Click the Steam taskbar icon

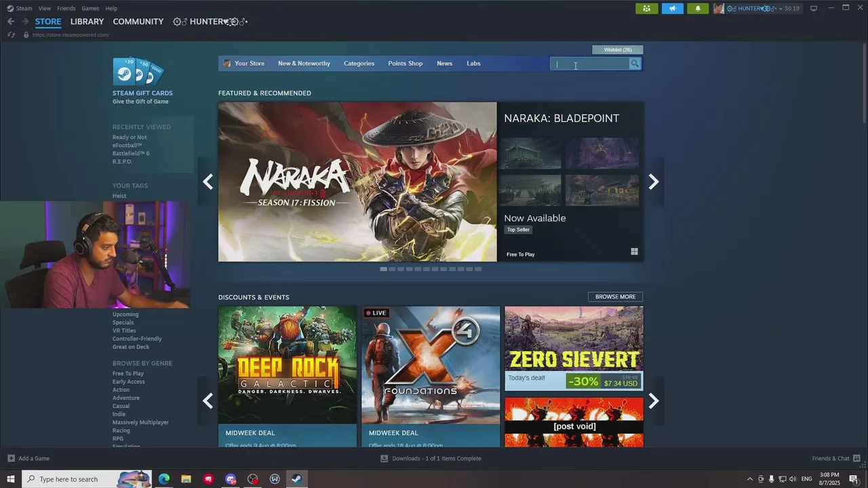[296, 479]
